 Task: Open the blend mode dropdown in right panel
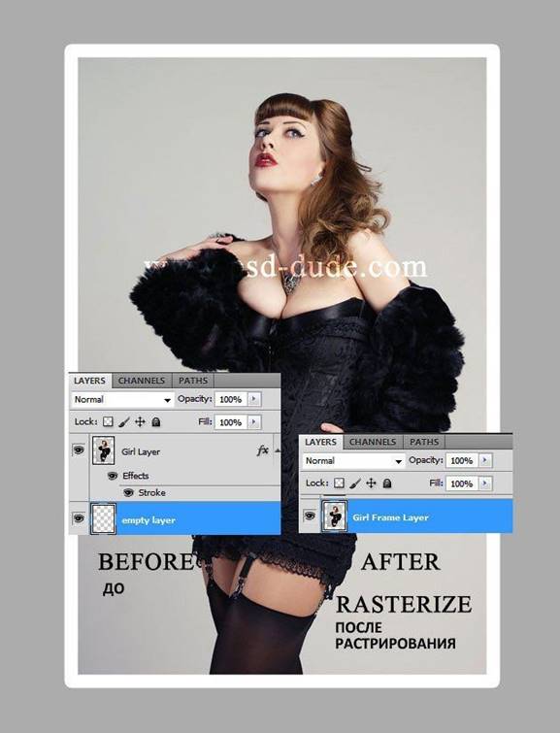pyautogui.click(x=353, y=460)
